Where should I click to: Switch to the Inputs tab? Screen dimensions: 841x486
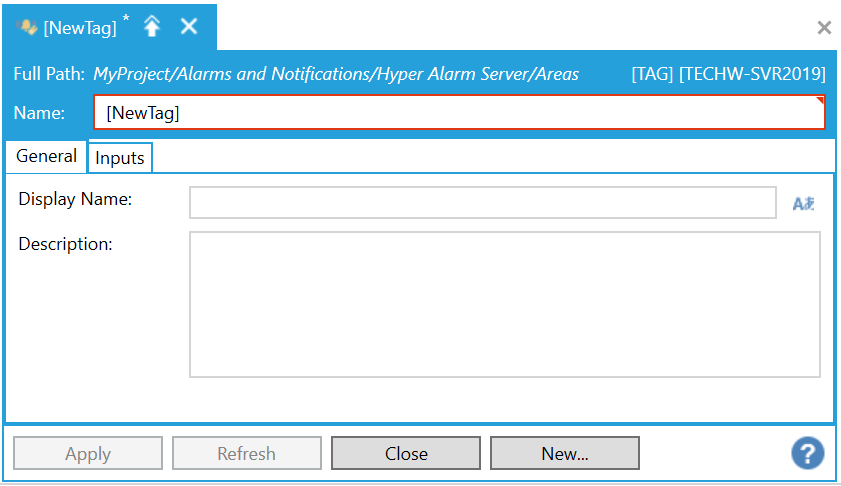point(120,158)
